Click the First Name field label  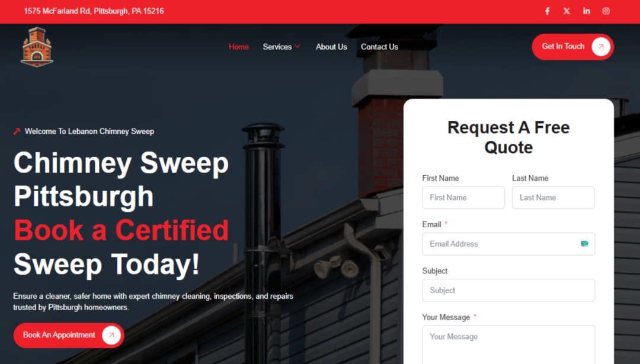click(440, 178)
